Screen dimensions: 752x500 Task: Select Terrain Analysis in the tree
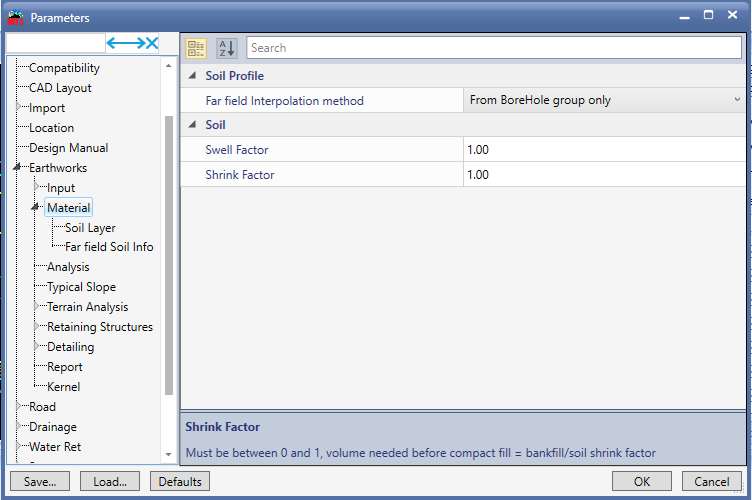pos(87,307)
